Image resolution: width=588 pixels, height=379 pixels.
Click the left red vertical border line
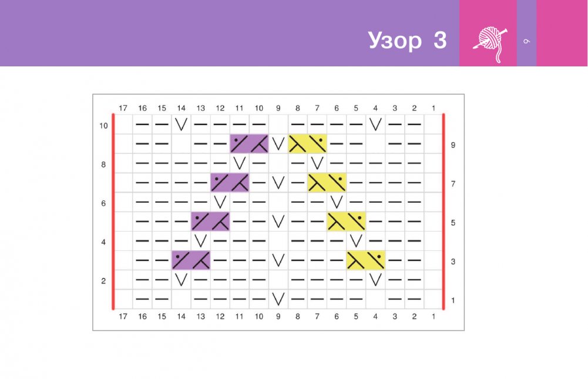click(x=113, y=212)
